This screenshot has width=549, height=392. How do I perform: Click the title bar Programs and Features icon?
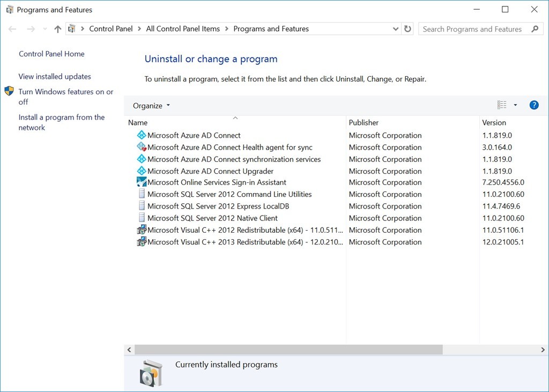coord(10,10)
